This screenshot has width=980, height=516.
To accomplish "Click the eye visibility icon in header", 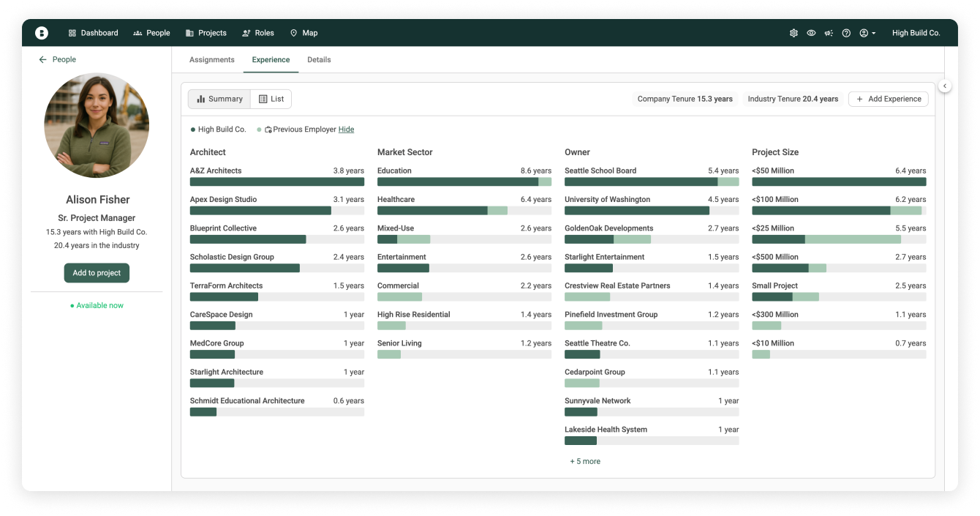I will (x=811, y=33).
